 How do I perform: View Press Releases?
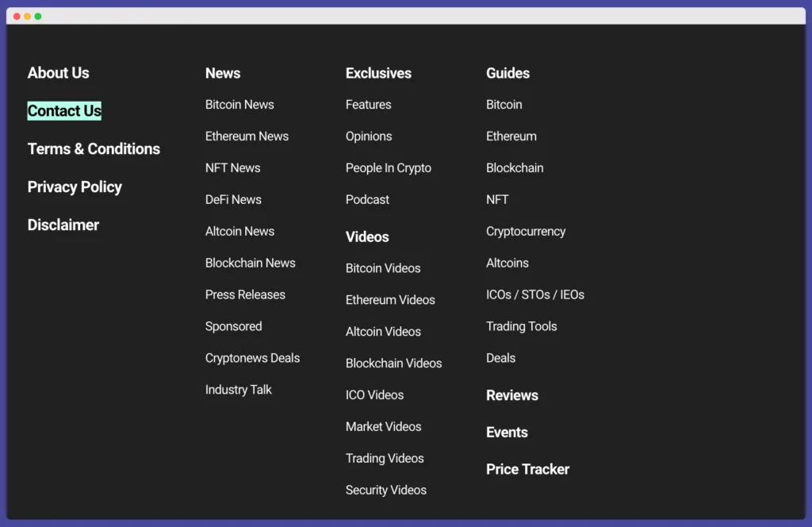245,294
